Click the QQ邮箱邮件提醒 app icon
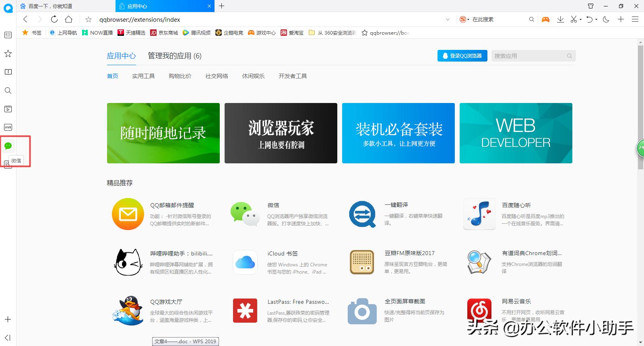This screenshot has height=346, width=644. 128,214
